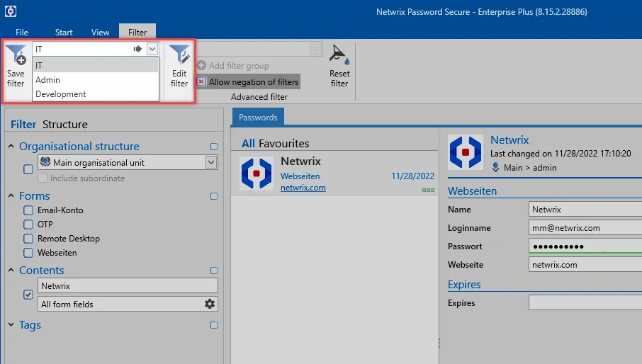Select Development in the filter list
The image size is (642, 364).
click(96, 94)
